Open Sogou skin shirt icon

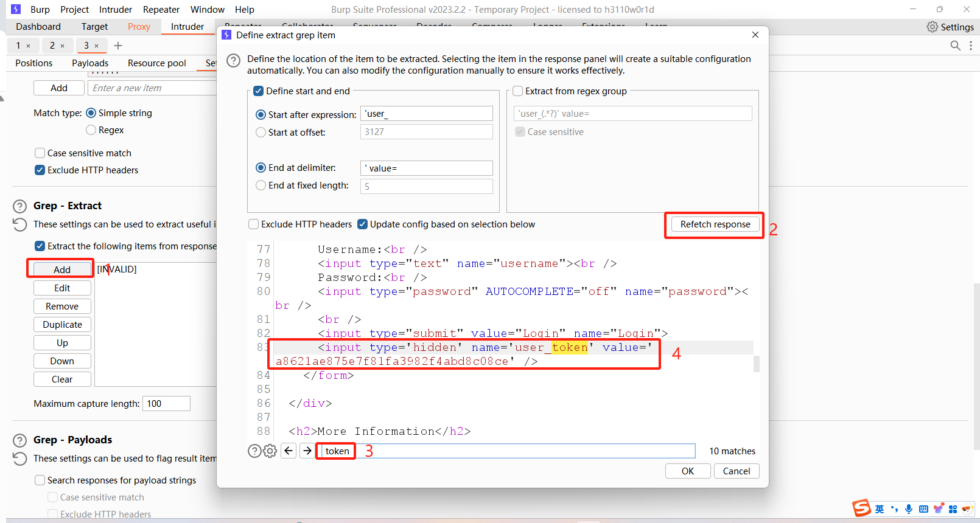[x=939, y=508]
